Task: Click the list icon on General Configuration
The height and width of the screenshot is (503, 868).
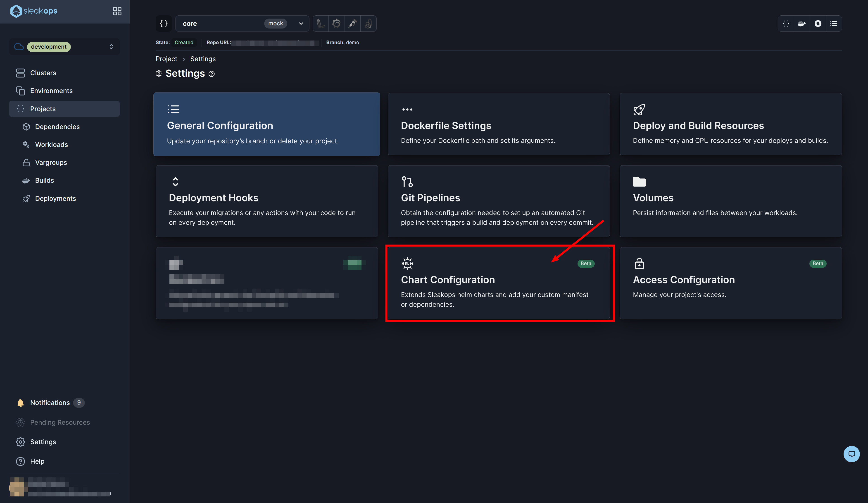Action: pos(173,109)
